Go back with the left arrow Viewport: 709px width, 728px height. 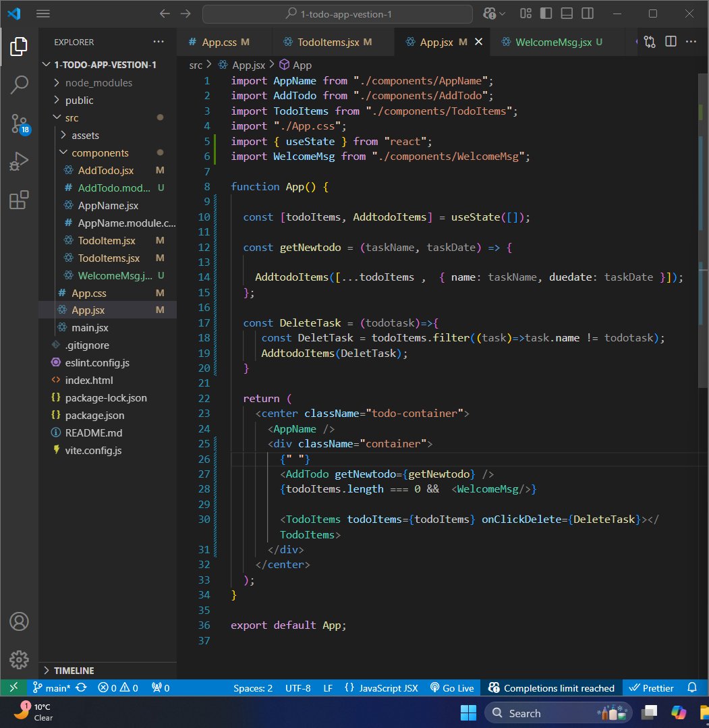point(165,13)
